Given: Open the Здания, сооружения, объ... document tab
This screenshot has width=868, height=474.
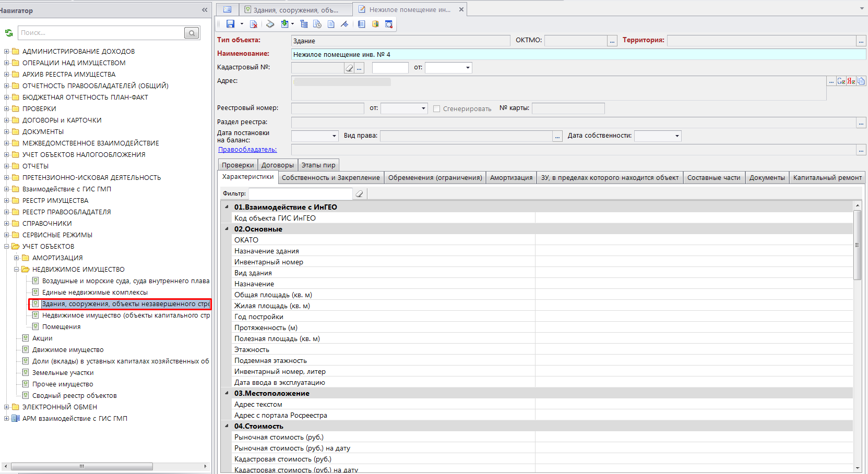Looking at the screenshot, I should point(296,9).
